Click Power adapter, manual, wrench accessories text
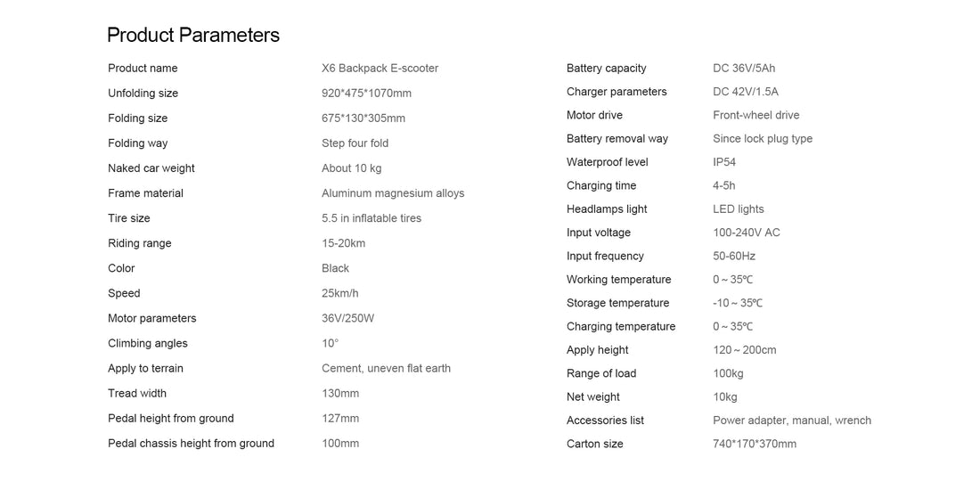Screen dimensions: 980x490 point(792,421)
